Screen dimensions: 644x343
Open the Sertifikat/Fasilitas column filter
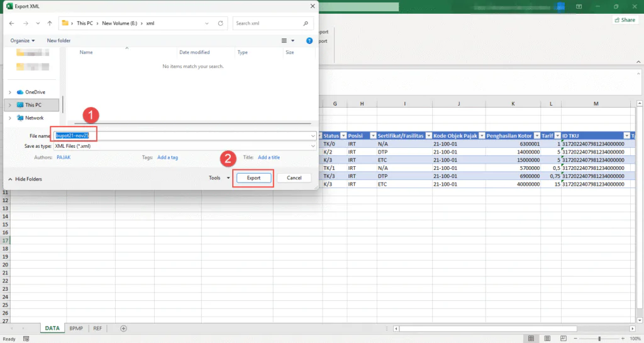(428, 135)
